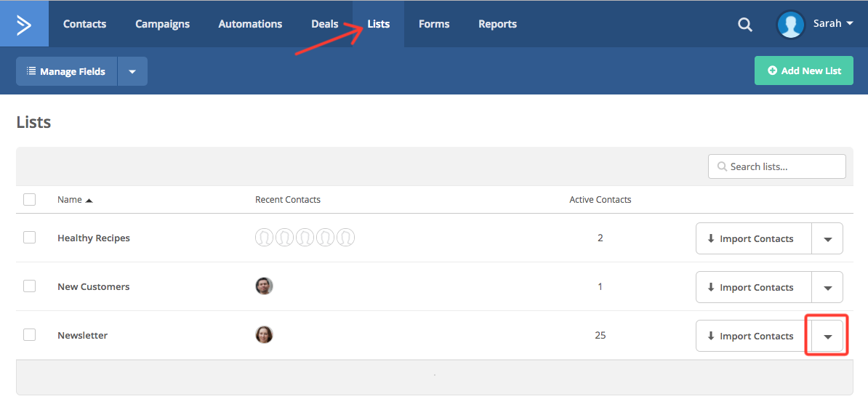The image size is (868, 407).
Task: Click the ActiveCampaign logo icon
Action: coord(24,24)
